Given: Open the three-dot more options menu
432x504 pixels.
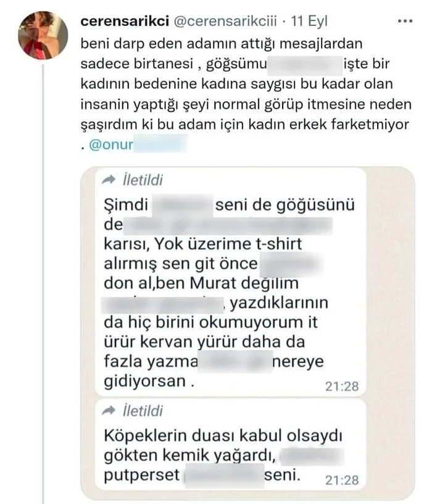Looking at the screenshot, I should 405,22.
